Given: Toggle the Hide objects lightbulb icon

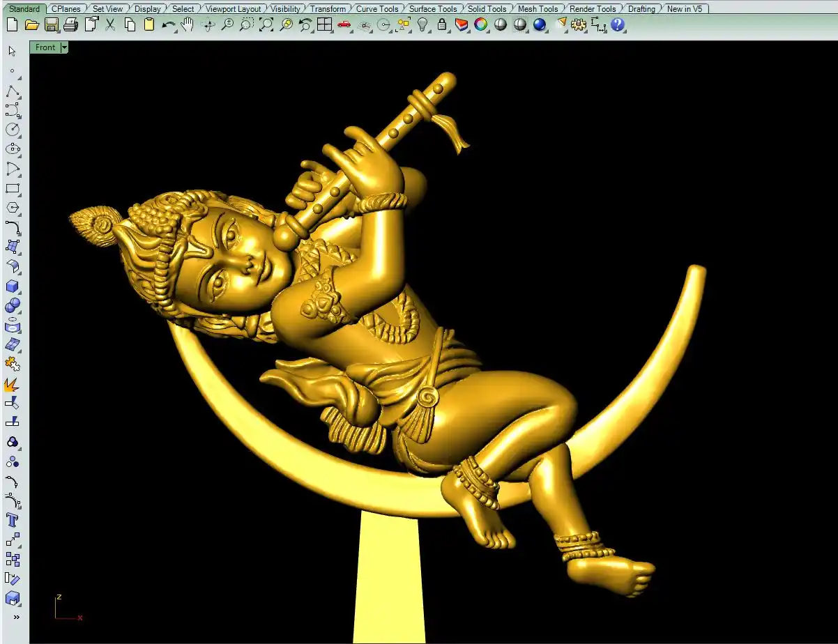Looking at the screenshot, I should [422, 25].
